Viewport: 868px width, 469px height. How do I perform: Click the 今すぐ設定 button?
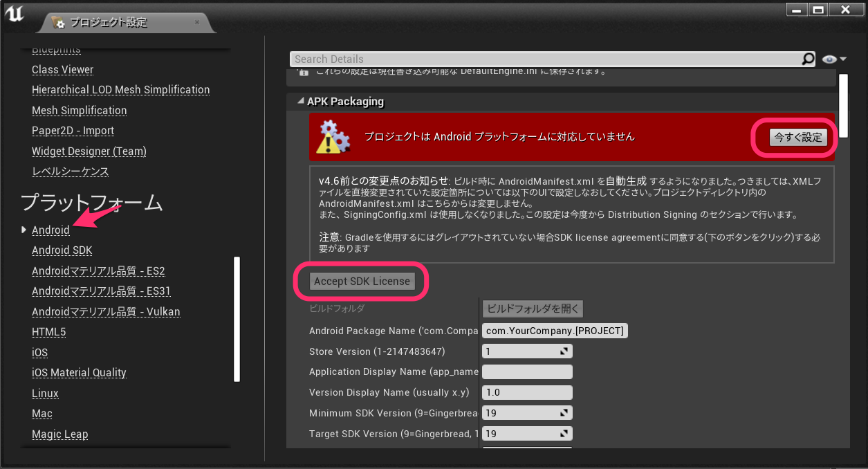coord(798,137)
